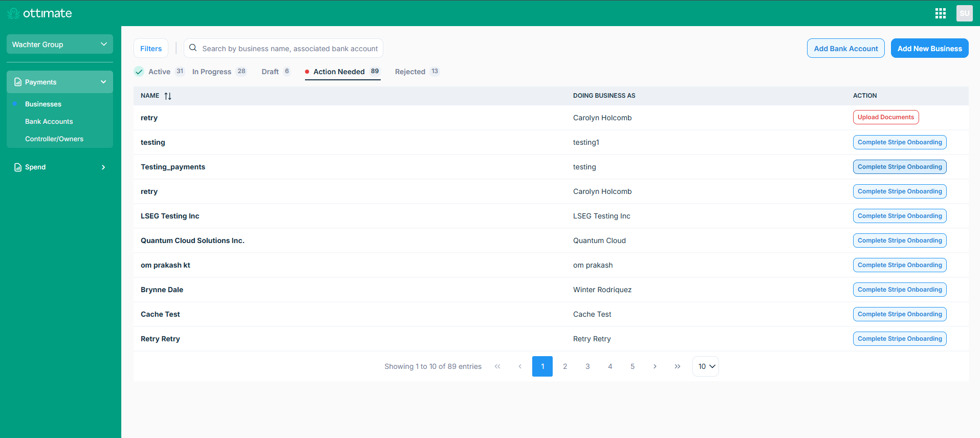The height and width of the screenshot is (438, 980).
Task: Select current page 1 button
Action: pyautogui.click(x=542, y=366)
